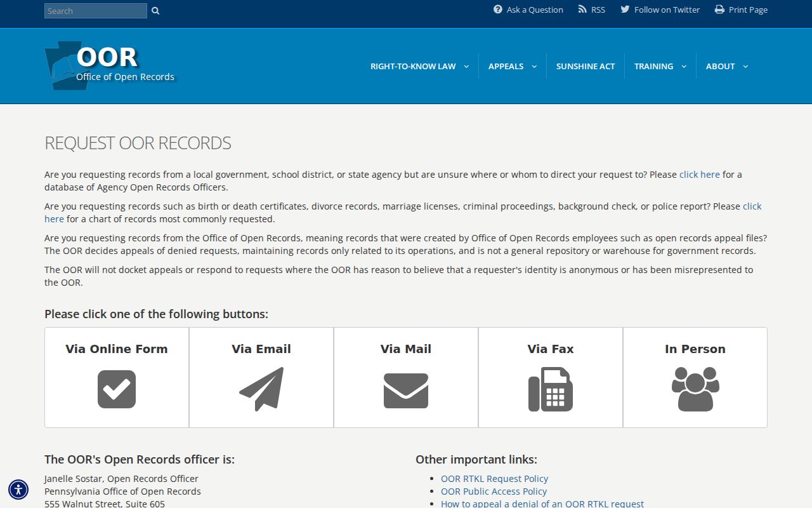This screenshot has width=812, height=508.
Task: Click the In Person heading
Action: point(695,349)
